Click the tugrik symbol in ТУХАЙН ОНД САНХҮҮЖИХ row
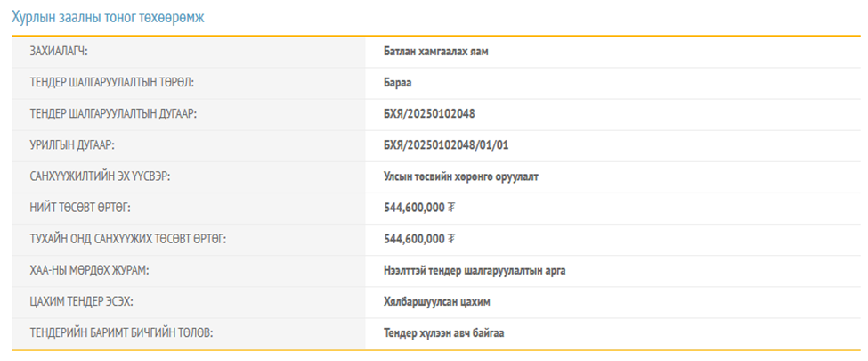The height and width of the screenshot is (361, 868). pyautogui.click(x=452, y=239)
